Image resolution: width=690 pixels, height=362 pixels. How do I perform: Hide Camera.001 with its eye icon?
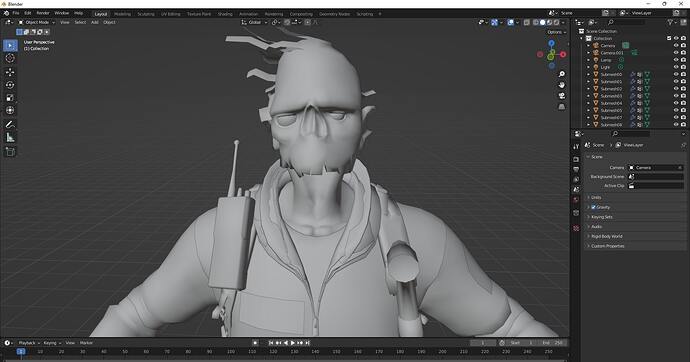(676, 52)
